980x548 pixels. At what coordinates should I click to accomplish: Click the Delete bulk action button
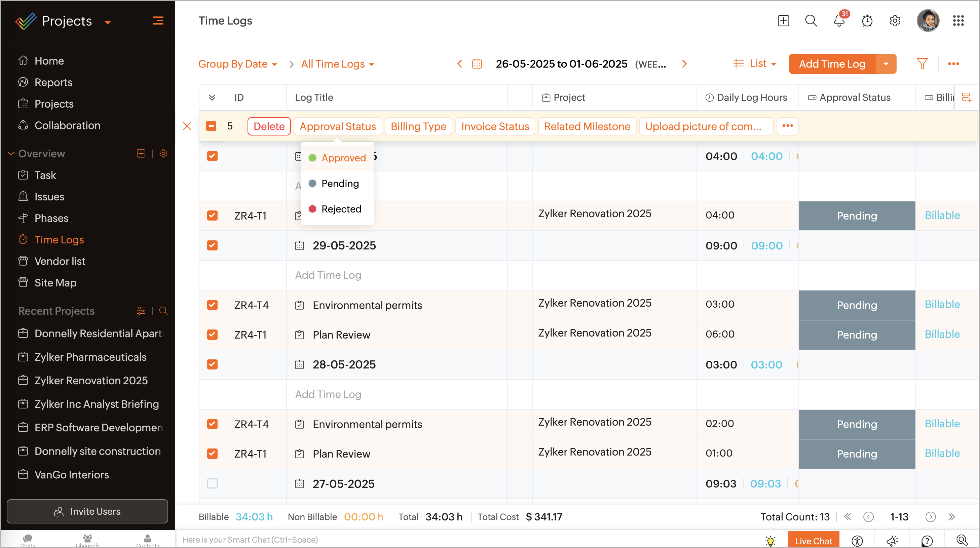click(269, 126)
